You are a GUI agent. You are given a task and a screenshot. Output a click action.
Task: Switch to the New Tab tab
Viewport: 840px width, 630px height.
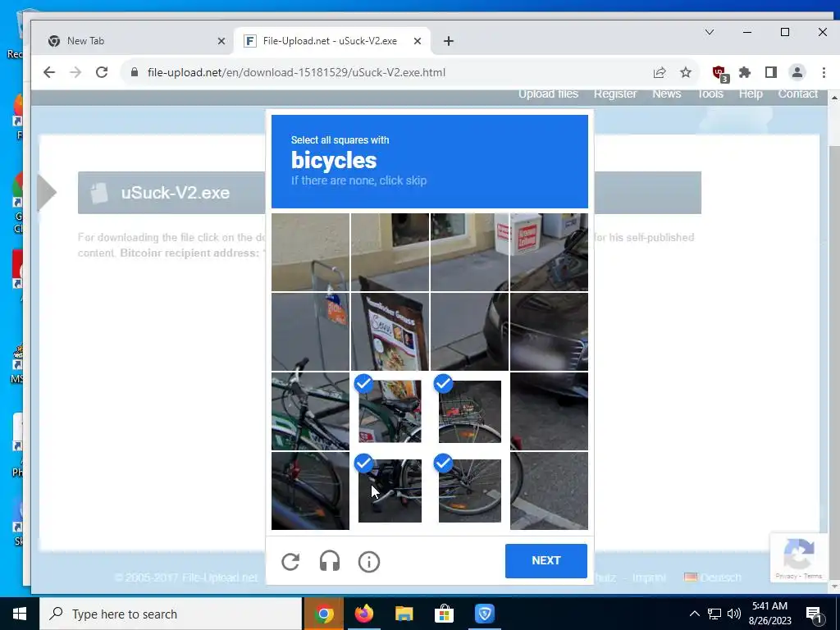pyautogui.click(x=133, y=41)
